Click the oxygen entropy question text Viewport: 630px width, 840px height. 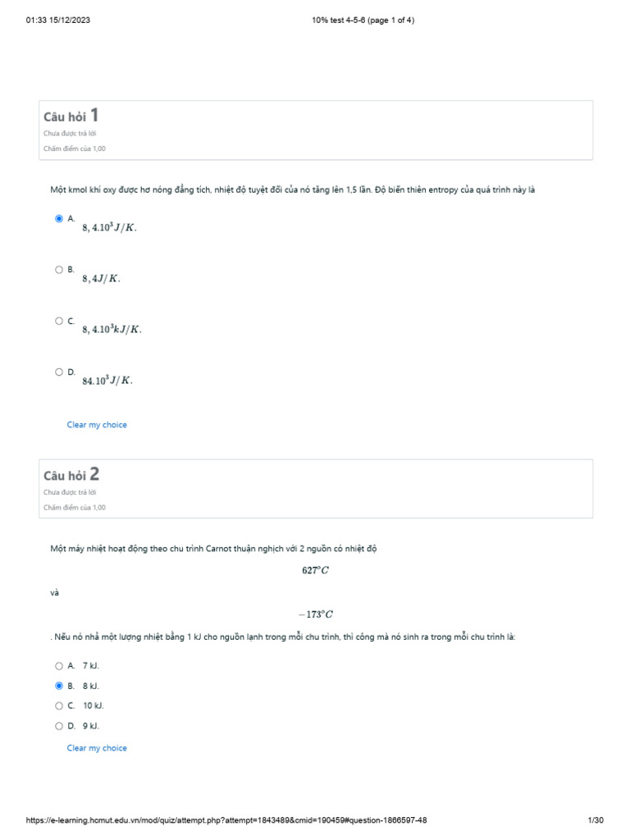[x=292, y=190]
